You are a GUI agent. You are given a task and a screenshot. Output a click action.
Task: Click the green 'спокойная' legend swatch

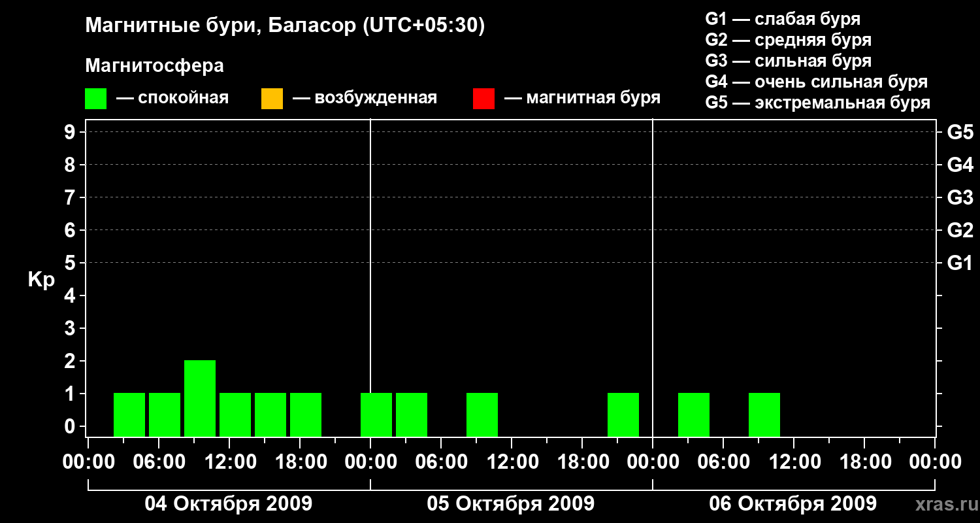tap(96, 99)
